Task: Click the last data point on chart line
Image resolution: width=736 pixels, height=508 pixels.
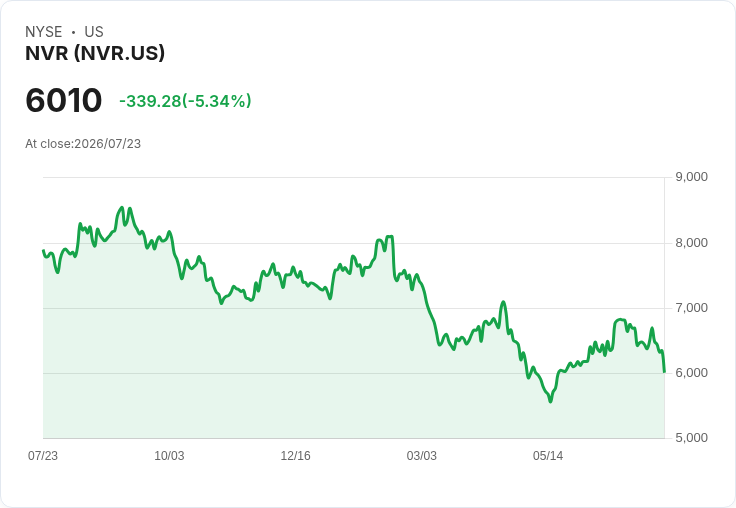Action: 664,372
